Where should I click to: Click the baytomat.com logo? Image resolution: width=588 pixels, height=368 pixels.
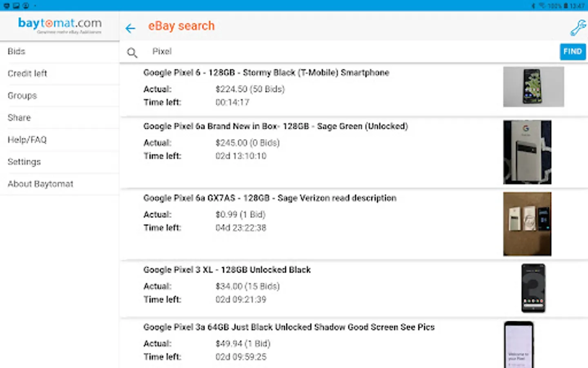click(60, 25)
